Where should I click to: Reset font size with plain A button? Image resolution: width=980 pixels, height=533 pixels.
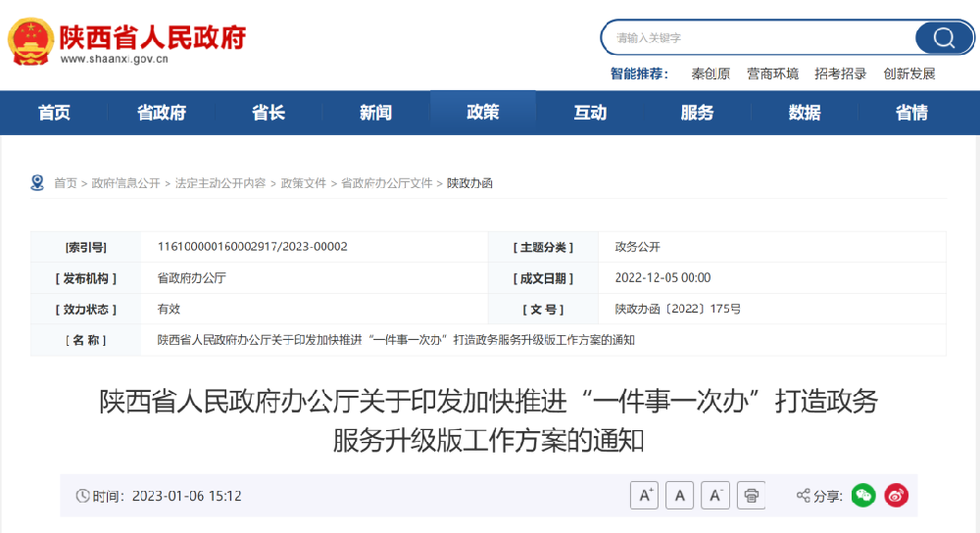[x=680, y=496]
